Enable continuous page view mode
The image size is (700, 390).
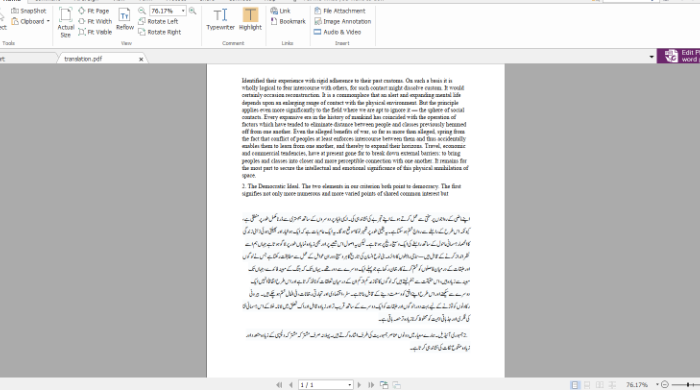[x=587, y=385]
